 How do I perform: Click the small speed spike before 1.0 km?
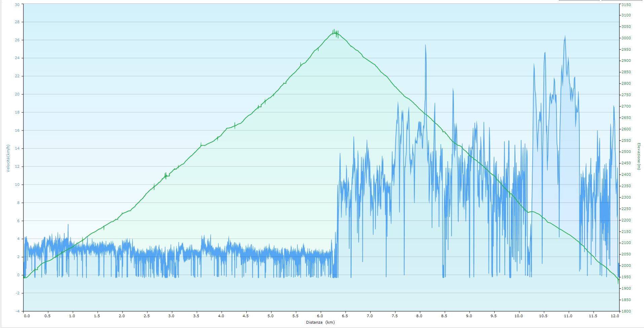(x=68, y=225)
